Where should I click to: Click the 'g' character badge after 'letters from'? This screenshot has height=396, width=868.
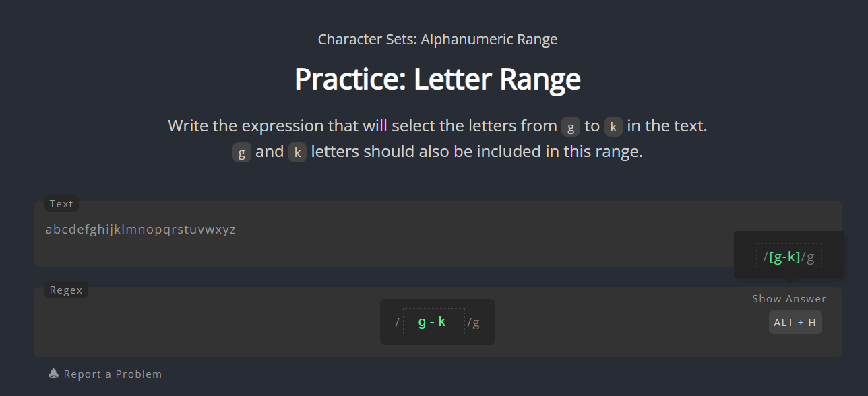tap(570, 127)
